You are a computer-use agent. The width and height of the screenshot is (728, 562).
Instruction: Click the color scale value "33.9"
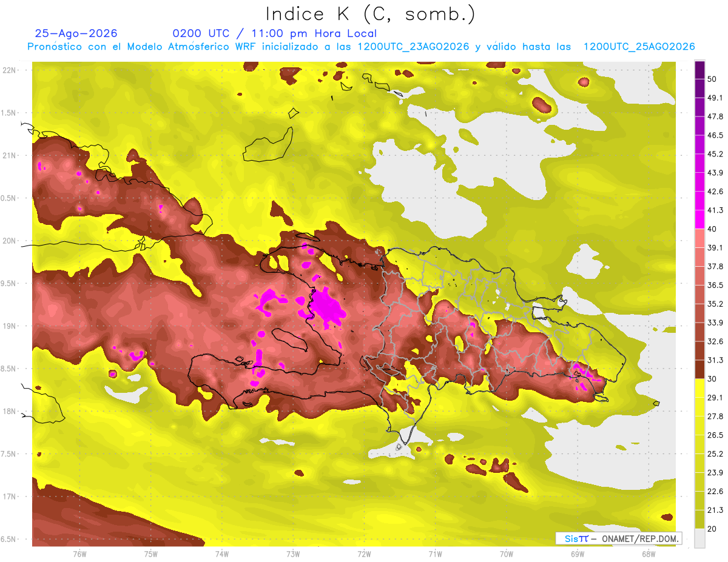pos(715,323)
